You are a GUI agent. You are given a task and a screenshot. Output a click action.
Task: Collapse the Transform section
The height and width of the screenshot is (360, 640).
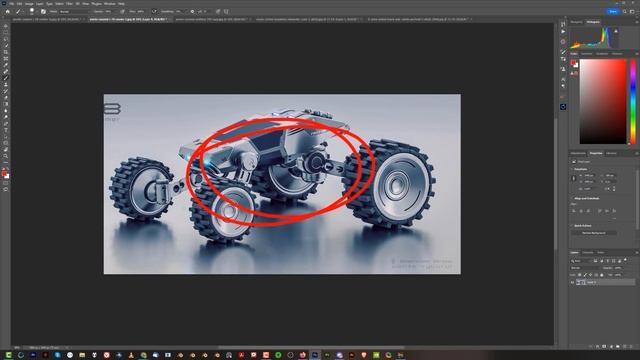click(x=571, y=169)
